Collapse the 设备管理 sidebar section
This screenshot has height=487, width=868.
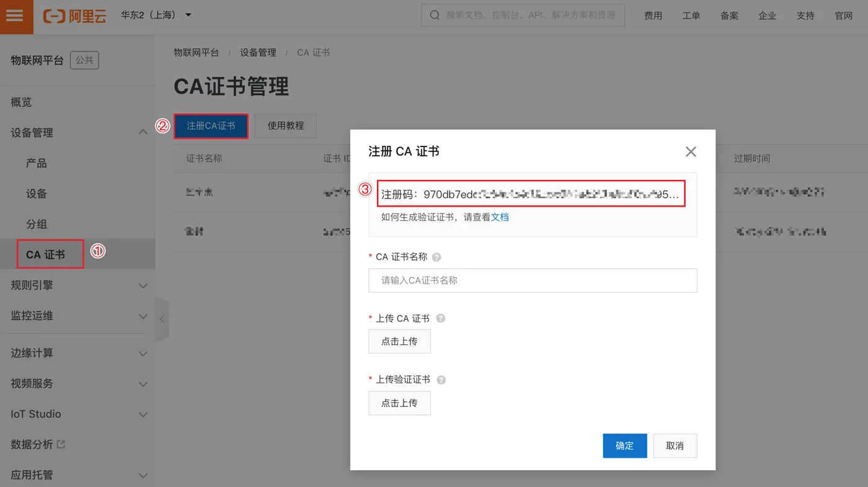point(77,132)
